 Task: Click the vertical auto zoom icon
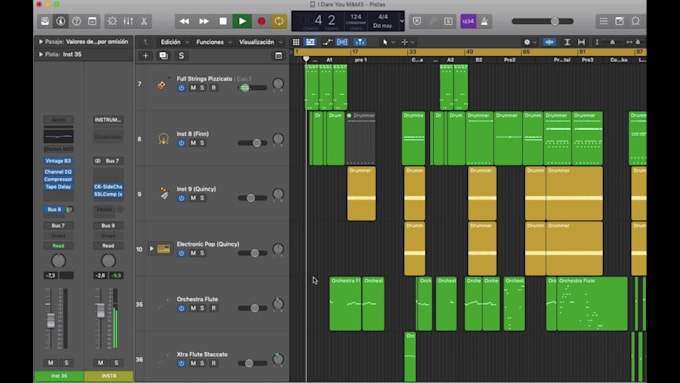click(567, 42)
